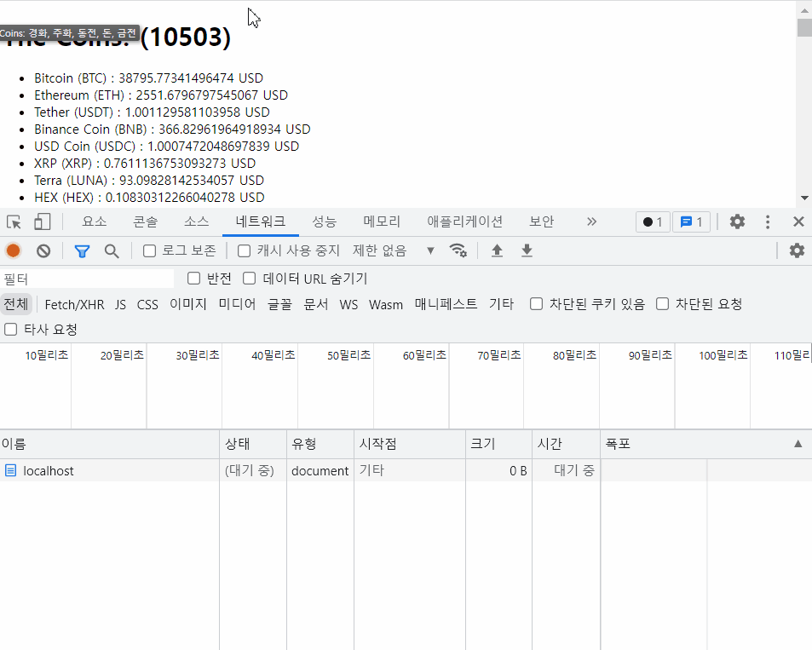Image resolution: width=812 pixels, height=650 pixels.
Task: Sort requests by the 크기 column header
Action: (498, 444)
